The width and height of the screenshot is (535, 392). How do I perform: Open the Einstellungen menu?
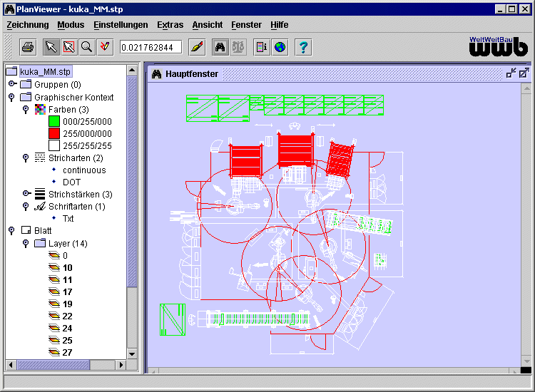point(121,25)
